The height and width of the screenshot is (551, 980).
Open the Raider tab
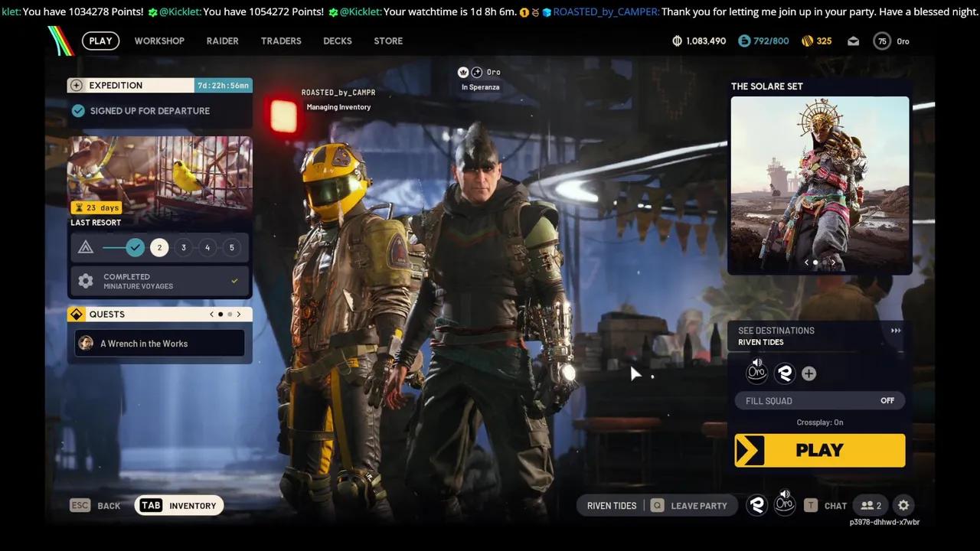[x=223, y=41]
